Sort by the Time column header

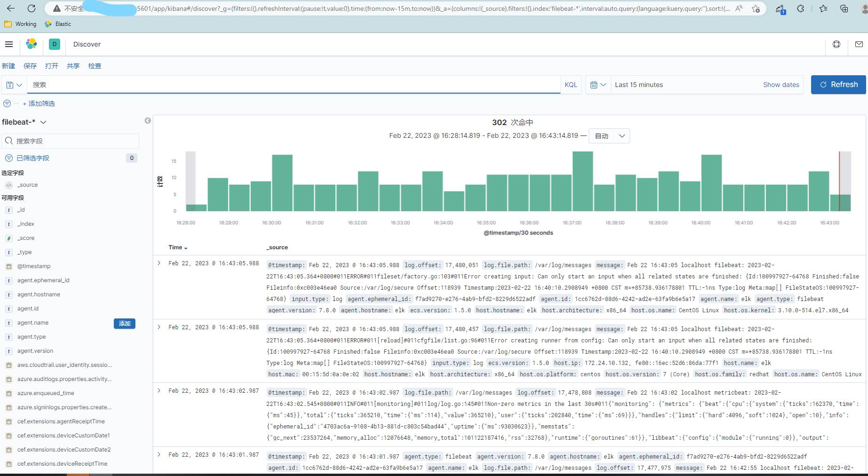click(178, 247)
